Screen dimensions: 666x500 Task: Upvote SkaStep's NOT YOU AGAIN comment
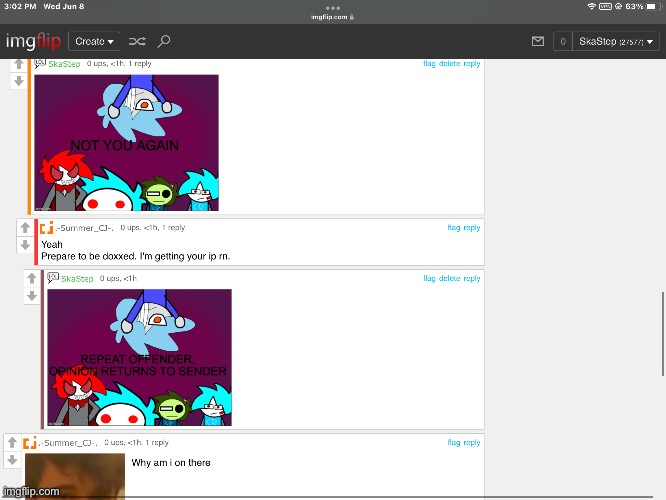point(19,65)
